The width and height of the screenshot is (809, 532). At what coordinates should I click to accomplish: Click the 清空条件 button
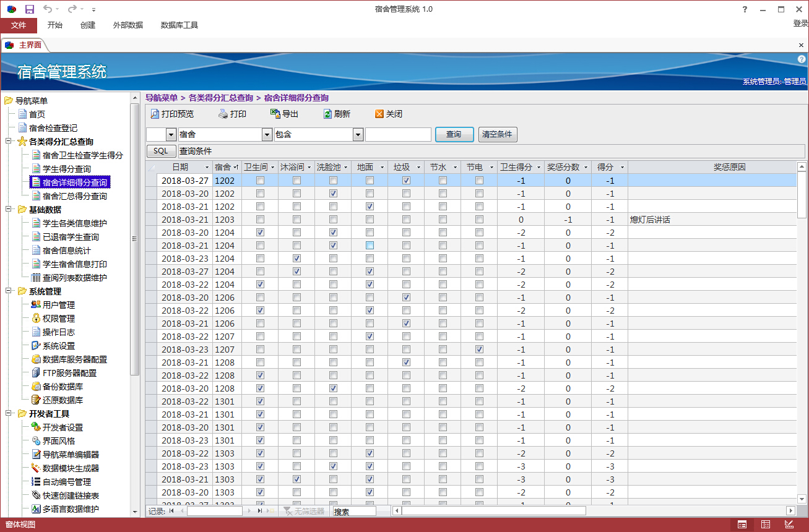[498, 134]
